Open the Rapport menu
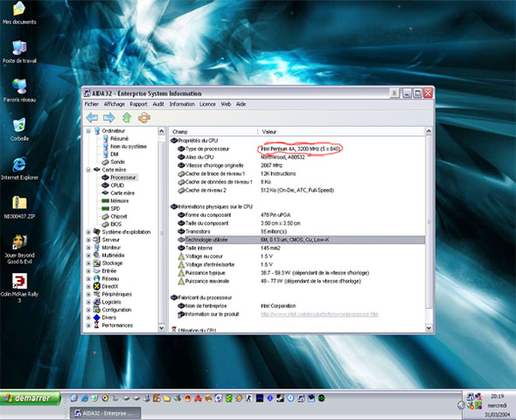 click(x=138, y=104)
